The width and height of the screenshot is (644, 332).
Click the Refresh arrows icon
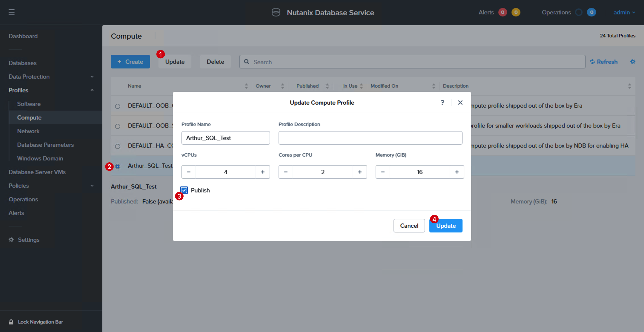[592, 62]
